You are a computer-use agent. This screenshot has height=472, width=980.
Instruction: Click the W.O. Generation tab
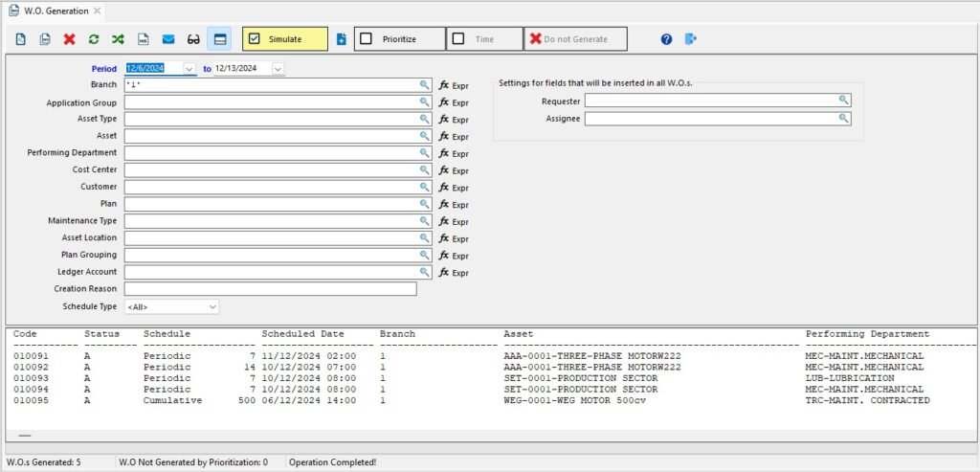click(x=56, y=11)
